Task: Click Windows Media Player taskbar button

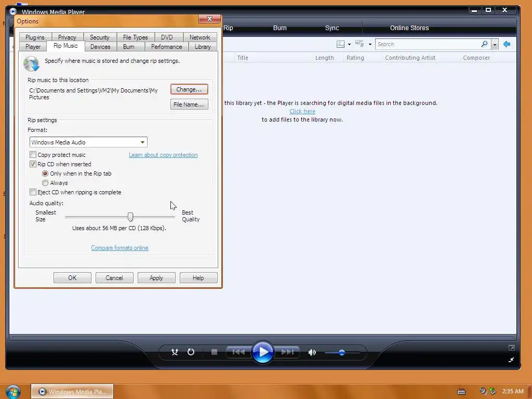Action: point(72,392)
